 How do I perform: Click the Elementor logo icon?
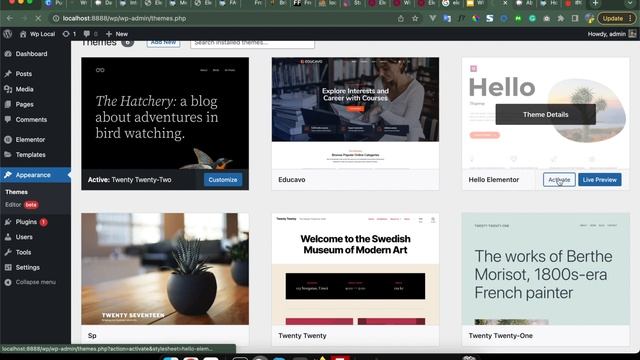(8, 139)
